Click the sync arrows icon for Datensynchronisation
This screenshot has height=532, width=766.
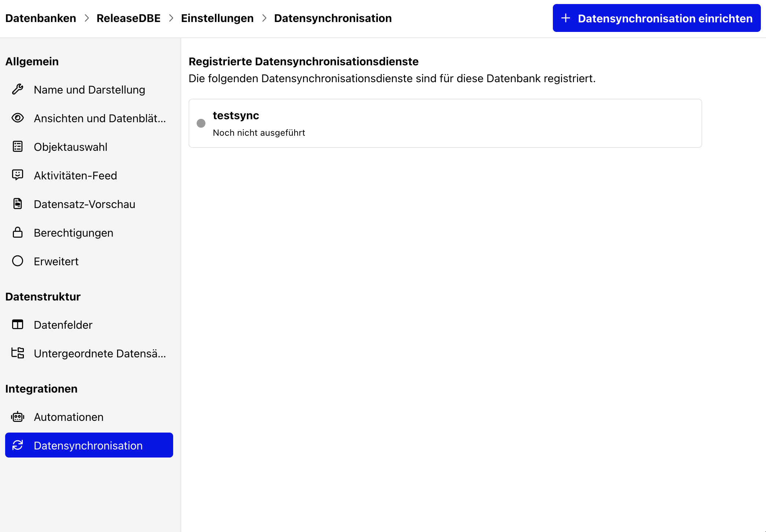click(x=18, y=445)
